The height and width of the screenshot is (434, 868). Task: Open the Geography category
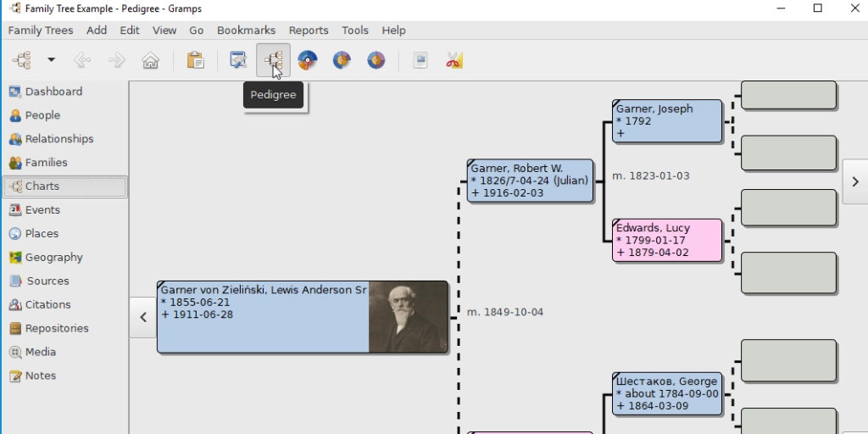pyautogui.click(x=64, y=258)
